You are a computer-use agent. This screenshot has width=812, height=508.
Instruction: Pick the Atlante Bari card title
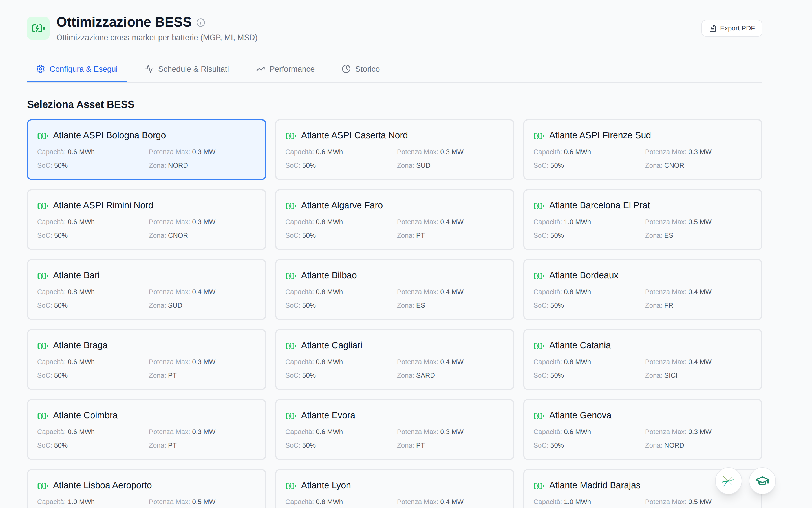click(76, 275)
